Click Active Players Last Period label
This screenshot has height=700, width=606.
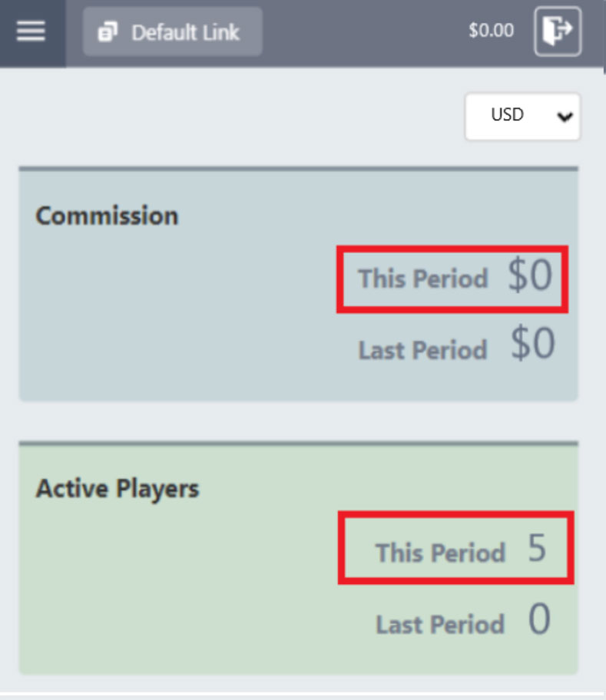coord(440,624)
